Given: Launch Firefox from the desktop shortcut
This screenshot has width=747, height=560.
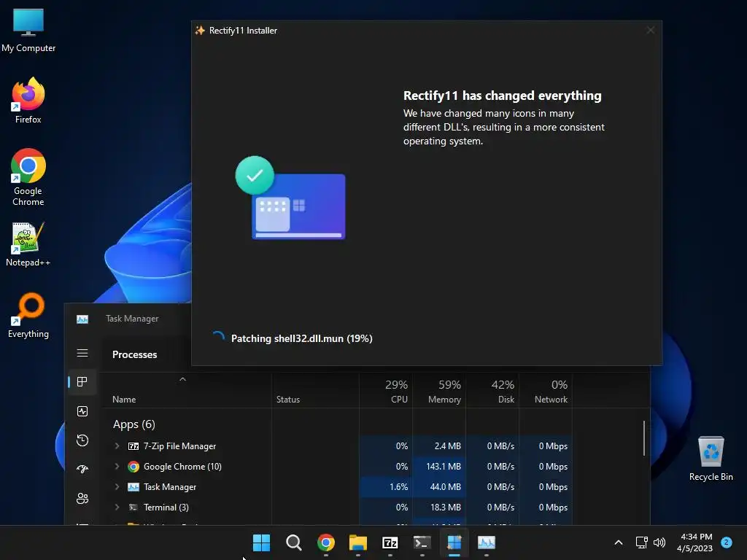Looking at the screenshot, I should (28, 101).
